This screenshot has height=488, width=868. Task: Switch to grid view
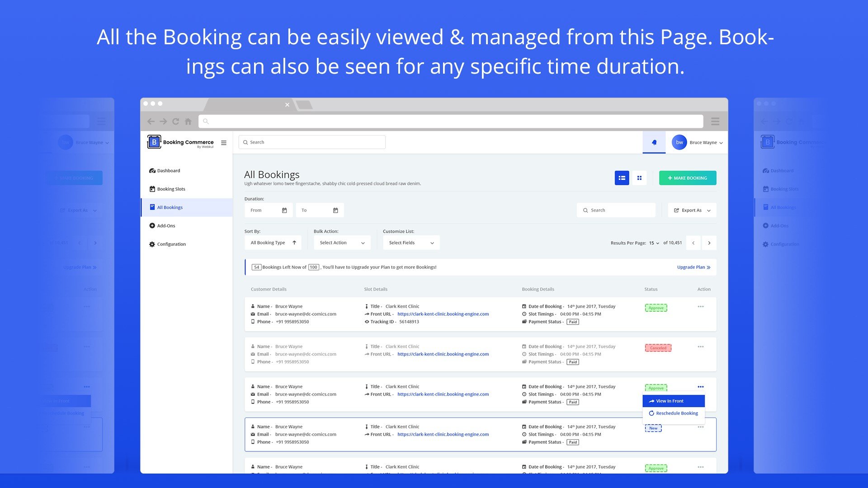(x=639, y=178)
